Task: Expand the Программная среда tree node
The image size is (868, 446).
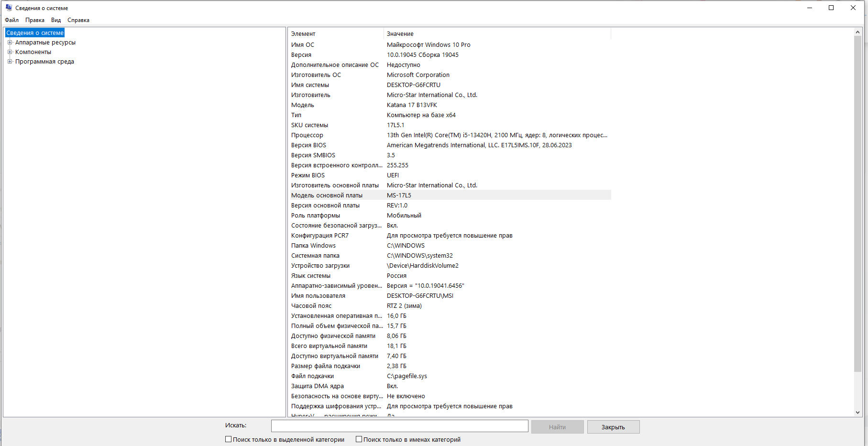Action: pos(10,62)
